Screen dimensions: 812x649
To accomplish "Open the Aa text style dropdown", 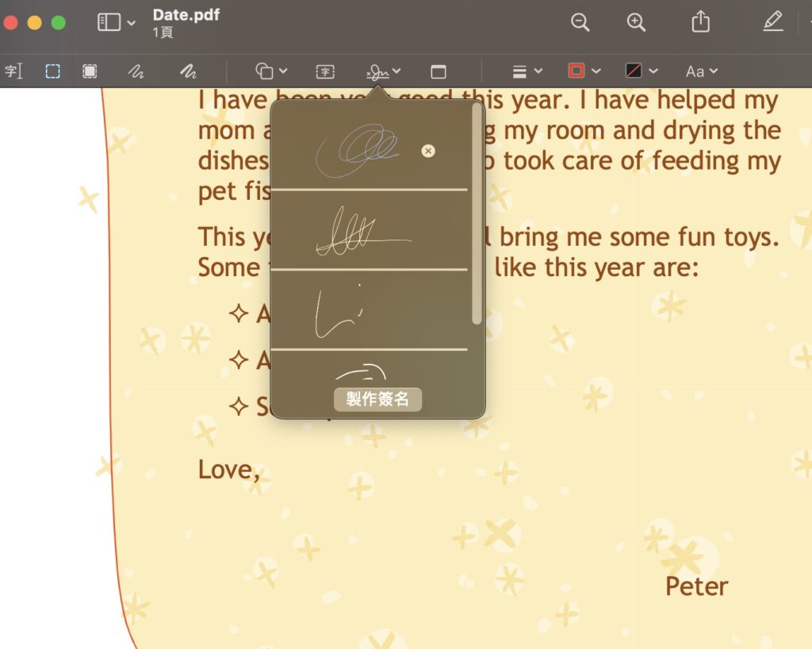I will click(701, 71).
